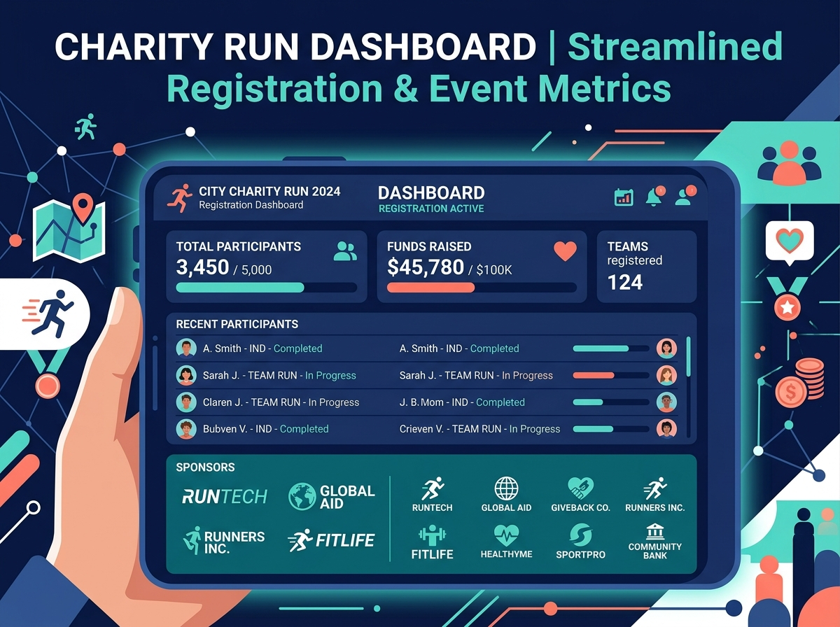Open the user profile icon in header
This screenshot has height=627, width=840.
pyautogui.click(x=685, y=197)
